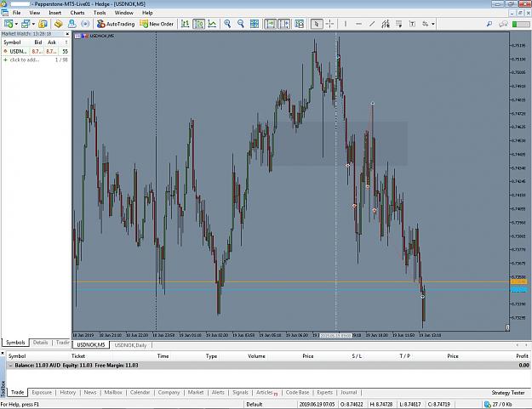Open the Tools menu
The image size is (532, 409).
100,13
